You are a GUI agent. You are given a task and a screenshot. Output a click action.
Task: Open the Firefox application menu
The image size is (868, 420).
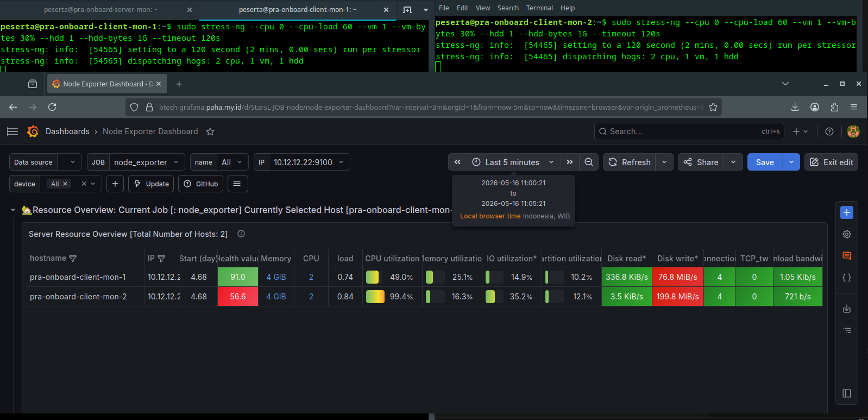854,107
